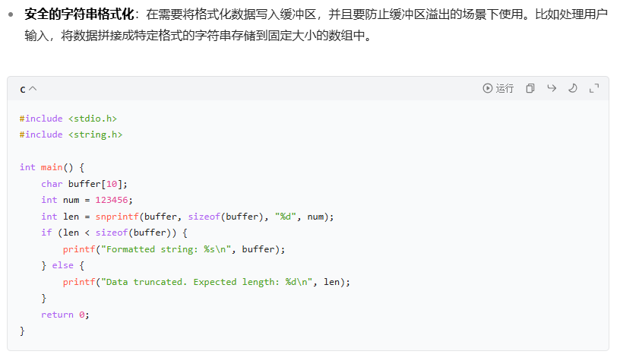Collapse the code block chevron
Viewport: 620px width, 364px height.
point(33,89)
